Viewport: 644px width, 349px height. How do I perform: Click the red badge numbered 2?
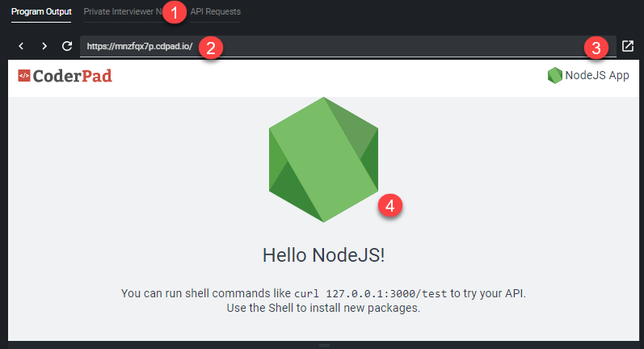coord(210,47)
